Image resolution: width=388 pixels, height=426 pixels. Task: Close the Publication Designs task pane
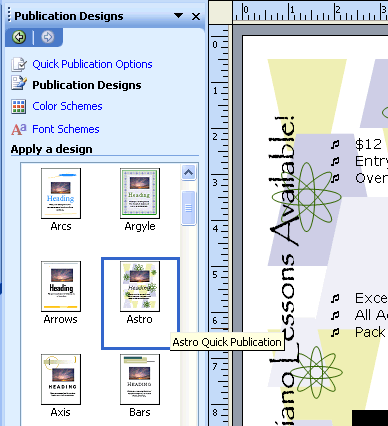tap(196, 16)
